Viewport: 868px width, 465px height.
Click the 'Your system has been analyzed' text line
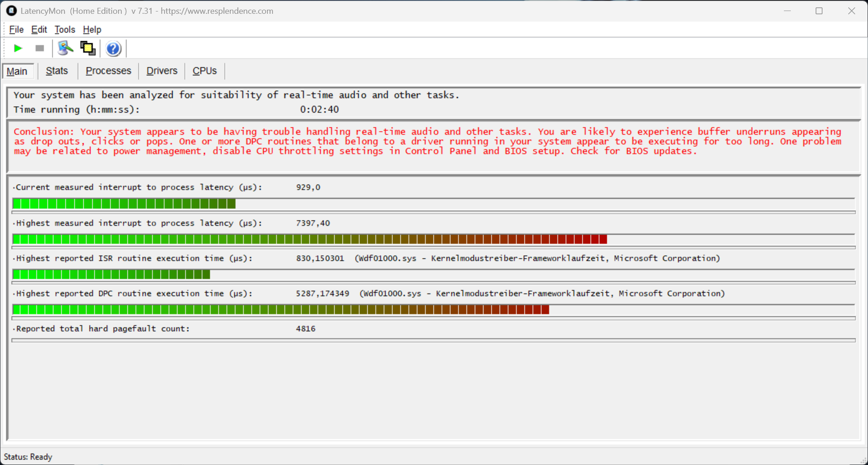tap(236, 95)
